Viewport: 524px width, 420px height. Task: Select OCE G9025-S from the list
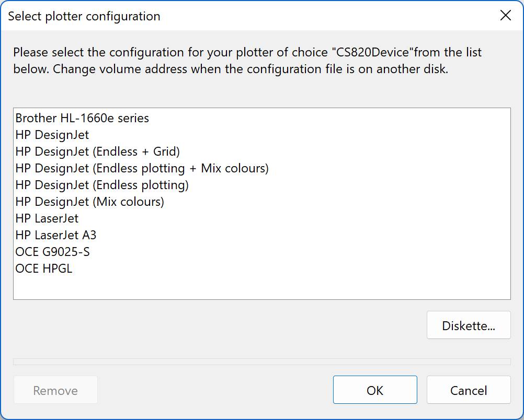click(52, 252)
